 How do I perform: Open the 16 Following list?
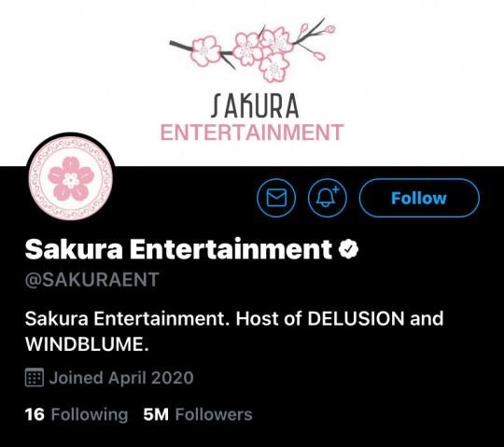(77, 414)
